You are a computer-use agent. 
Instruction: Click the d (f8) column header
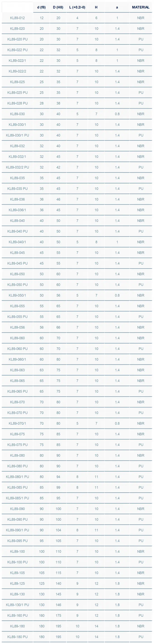click(x=41, y=7)
